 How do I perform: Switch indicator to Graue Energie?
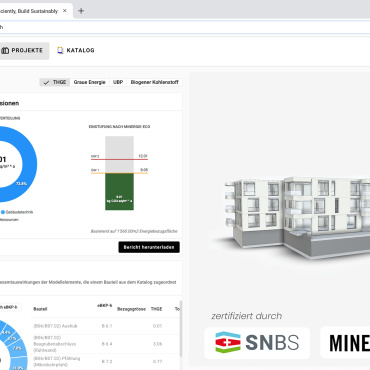click(89, 82)
